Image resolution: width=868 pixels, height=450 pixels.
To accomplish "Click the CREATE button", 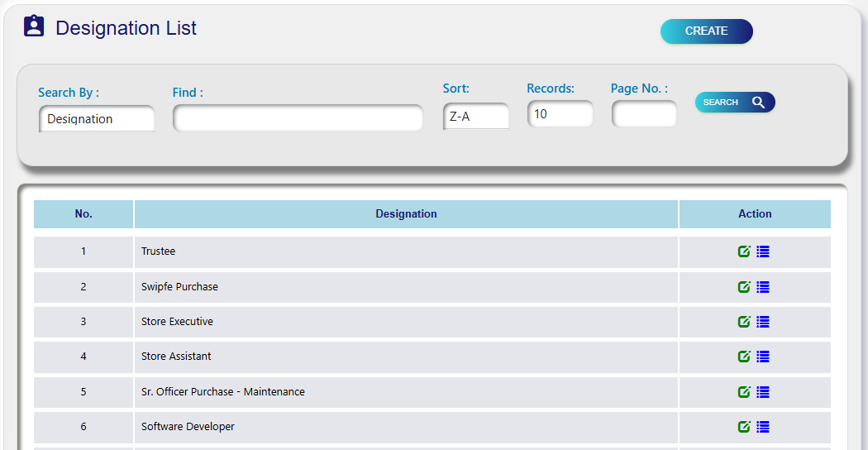I will coord(706,31).
